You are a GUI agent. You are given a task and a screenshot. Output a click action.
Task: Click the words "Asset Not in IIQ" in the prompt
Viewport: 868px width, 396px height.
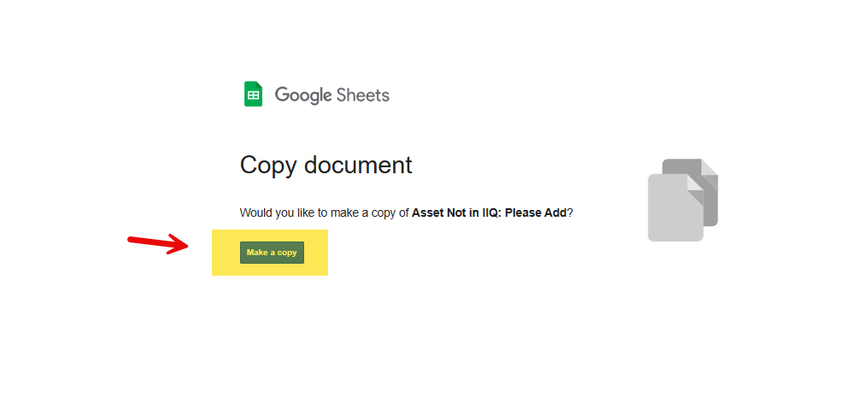(x=455, y=213)
